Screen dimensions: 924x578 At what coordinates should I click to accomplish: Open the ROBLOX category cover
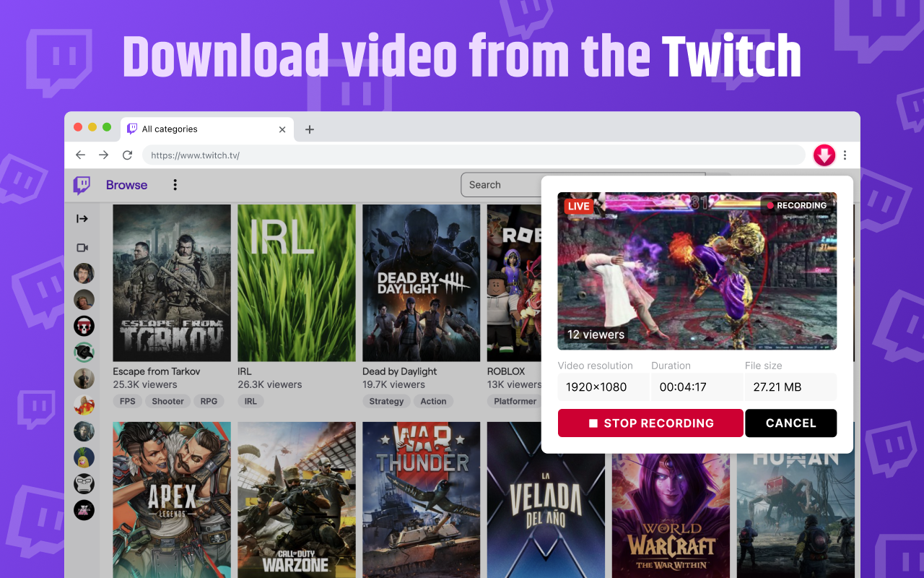[x=514, y=282]
